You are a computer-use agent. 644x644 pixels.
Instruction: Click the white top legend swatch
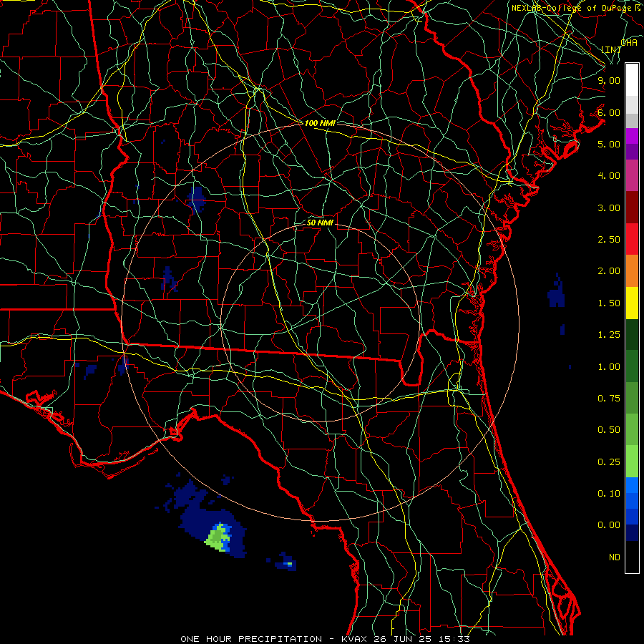click(632, 80)
